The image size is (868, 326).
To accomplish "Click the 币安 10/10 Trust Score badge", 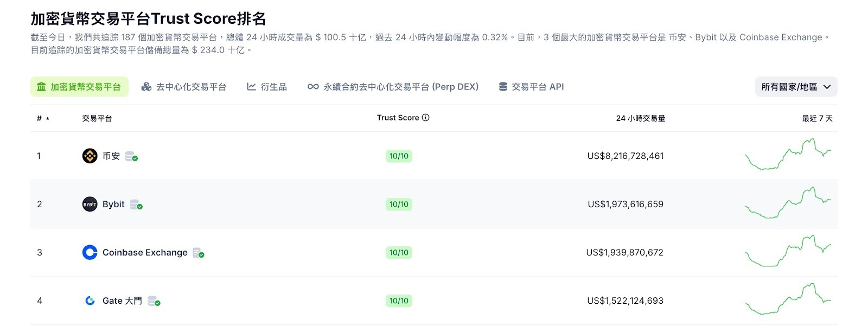I will point(399,156).
